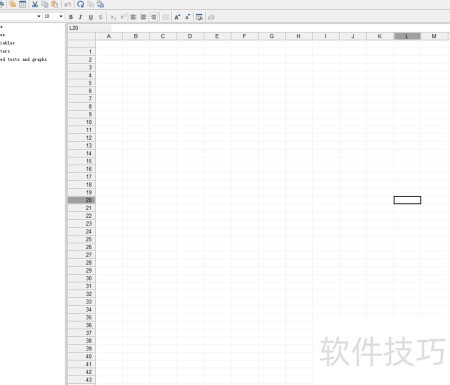The image size is (450, 385).
Task: Click the table grid icon
Action: point(23,4)
